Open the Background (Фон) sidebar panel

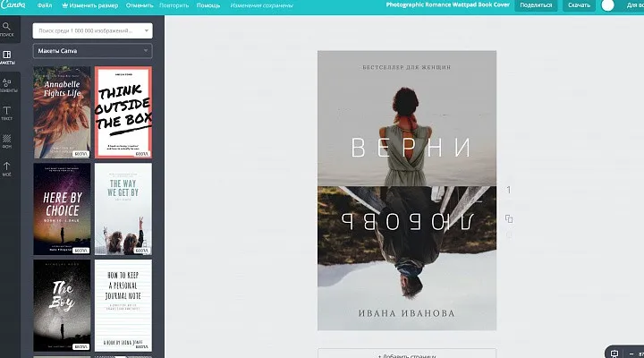coord(7,141)
